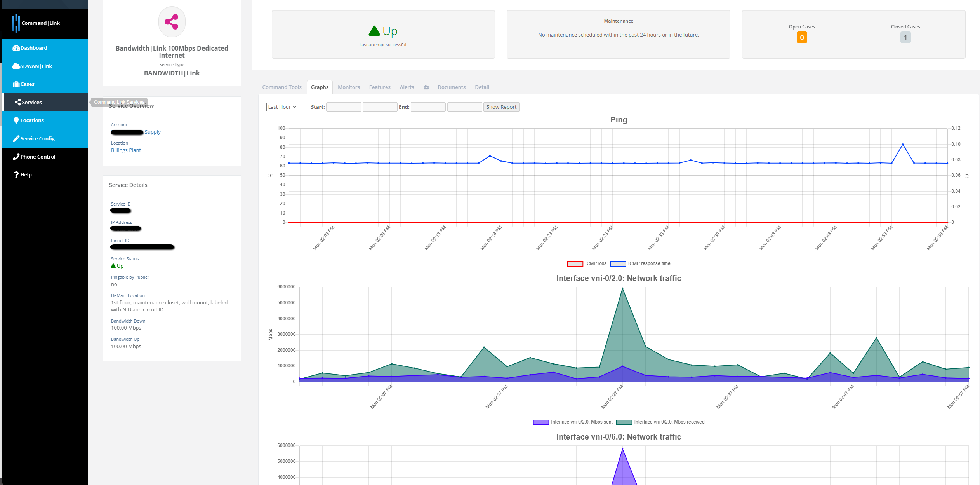Viewport: 980px width, 485px height.
Task: Click the Service Details heading
Action: tap(128, 185)
